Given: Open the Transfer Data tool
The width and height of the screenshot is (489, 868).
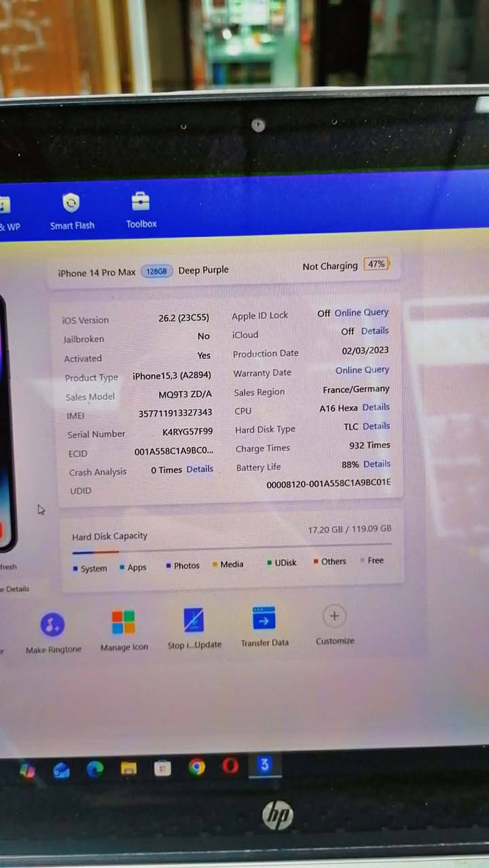Looking at the screenshot, I should [x=264, y=619].
